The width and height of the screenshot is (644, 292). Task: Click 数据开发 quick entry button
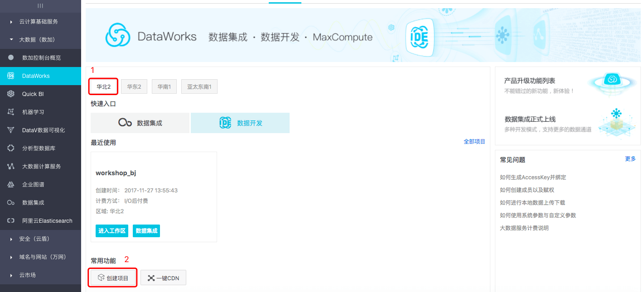click(x=240, y=123)
